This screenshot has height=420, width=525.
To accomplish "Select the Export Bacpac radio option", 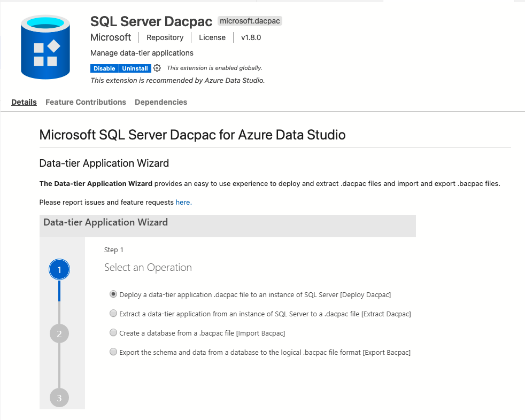I will (x=113, y=352).
